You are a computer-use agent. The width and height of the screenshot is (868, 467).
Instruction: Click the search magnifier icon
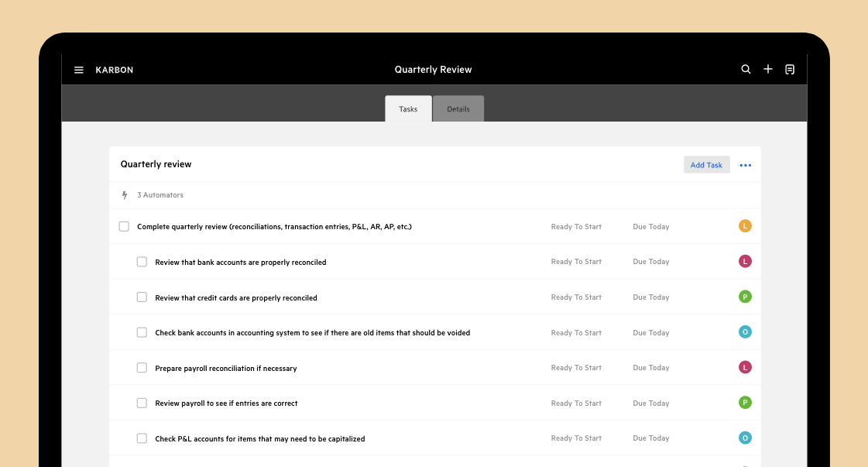[x=746, y=69]
